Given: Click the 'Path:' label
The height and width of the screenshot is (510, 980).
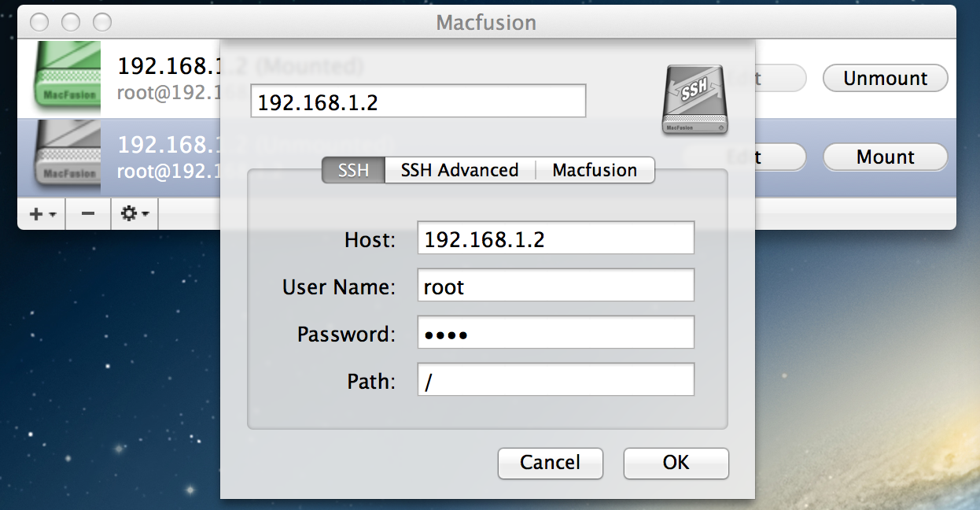Looking at the screenshot, I should coord(372,382).
